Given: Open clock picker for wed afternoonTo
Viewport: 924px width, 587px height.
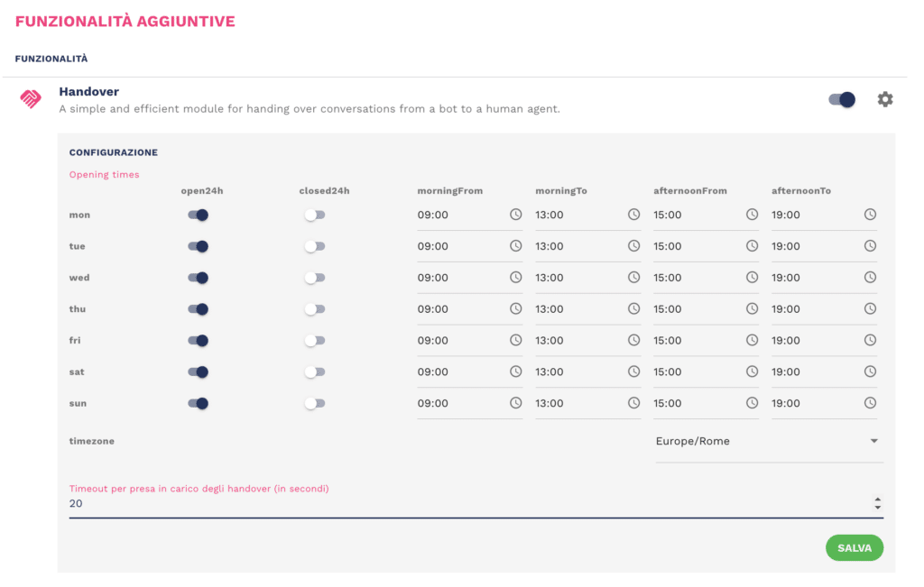Looking at the screenshot, I should coord(870,278).
